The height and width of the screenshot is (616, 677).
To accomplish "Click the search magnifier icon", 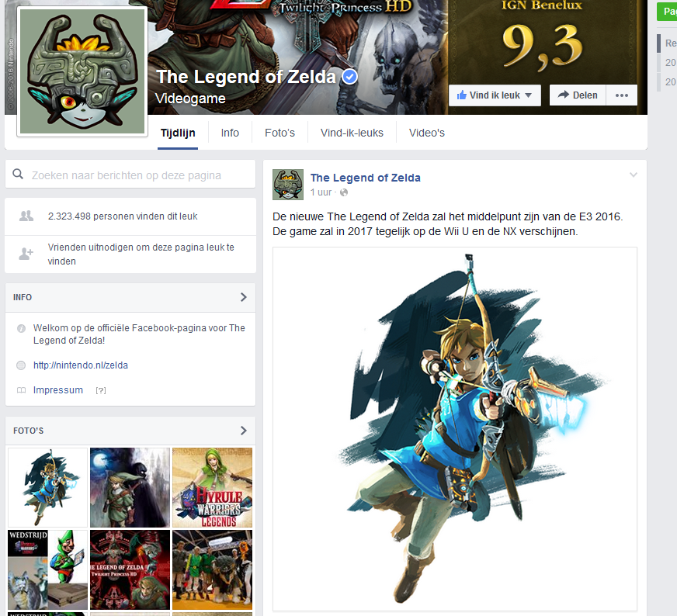I will point(18,175).
